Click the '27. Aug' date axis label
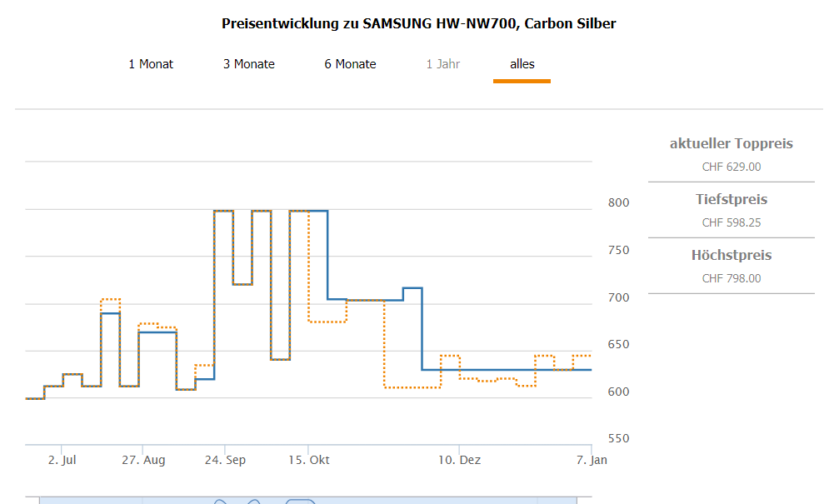The image size is (824, 504). pyautogui.click(x=143, y=460)
